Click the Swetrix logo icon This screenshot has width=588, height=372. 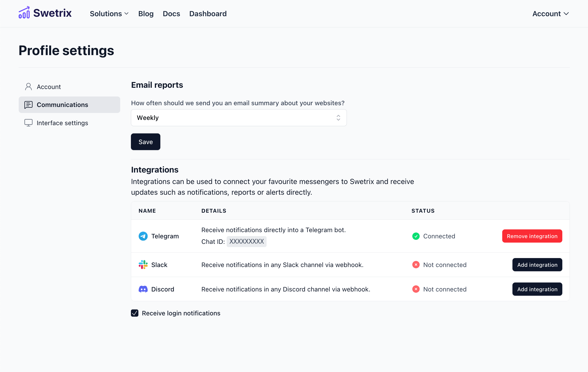click(24, 13)
